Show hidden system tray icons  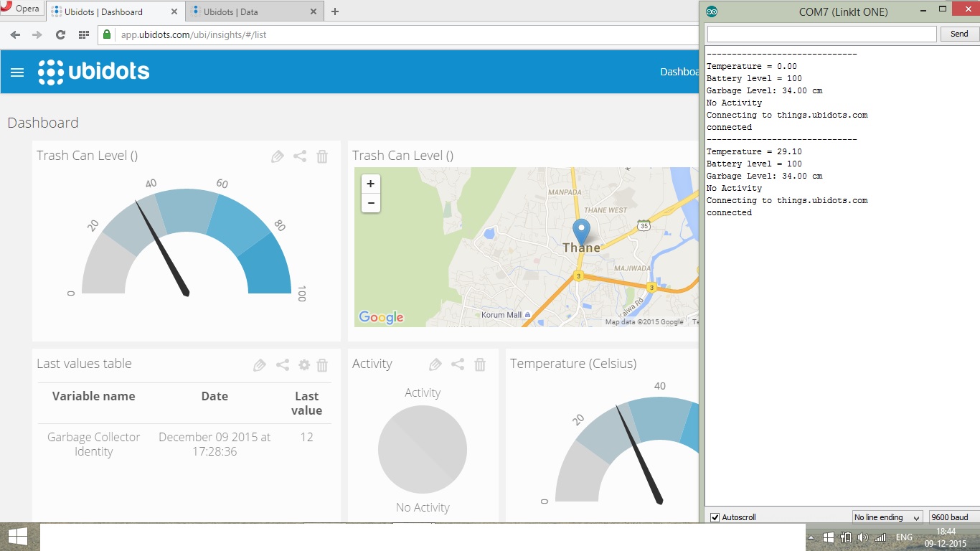coord(811,537)
